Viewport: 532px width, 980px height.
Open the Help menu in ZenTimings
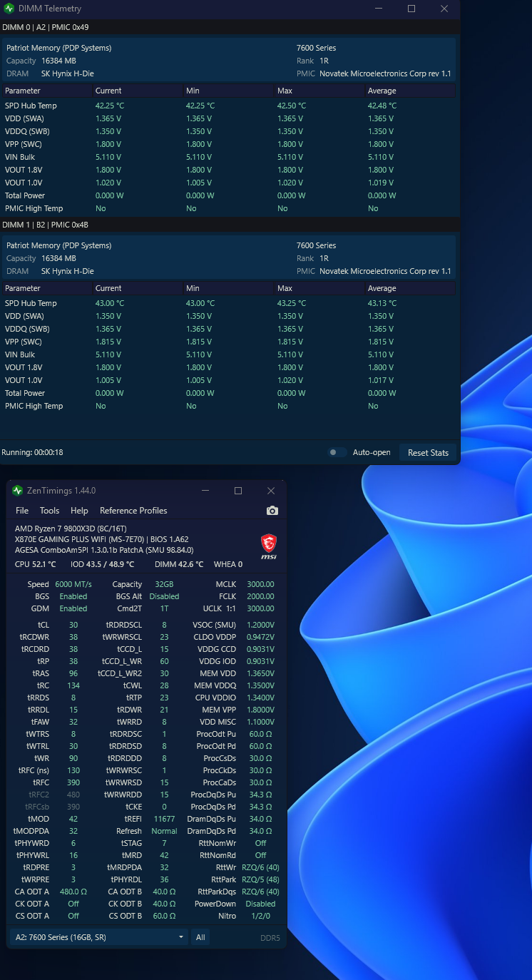[79, 511]
